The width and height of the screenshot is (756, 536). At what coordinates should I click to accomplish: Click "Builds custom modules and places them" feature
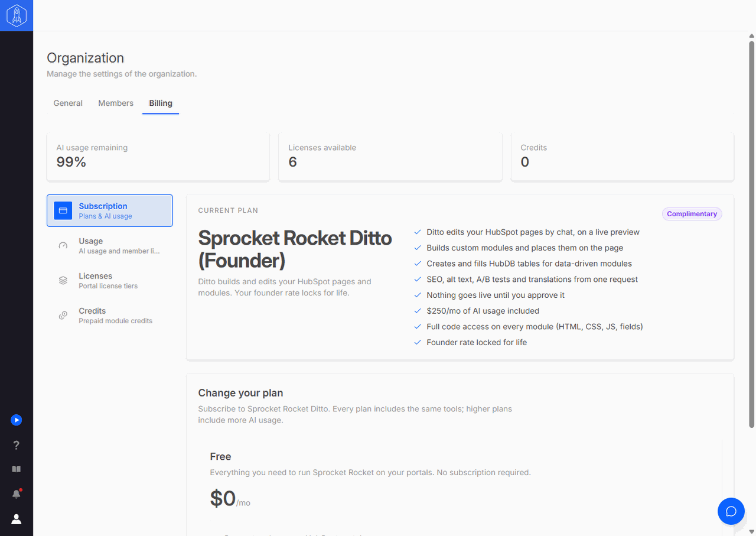tap(524, 248)
